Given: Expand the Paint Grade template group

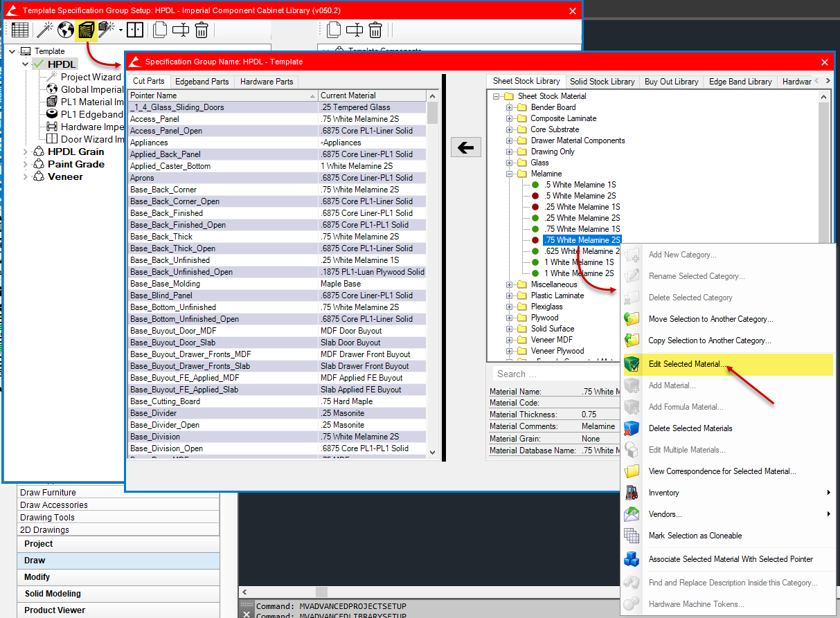Looking at the screenshot, I should 26,165.
